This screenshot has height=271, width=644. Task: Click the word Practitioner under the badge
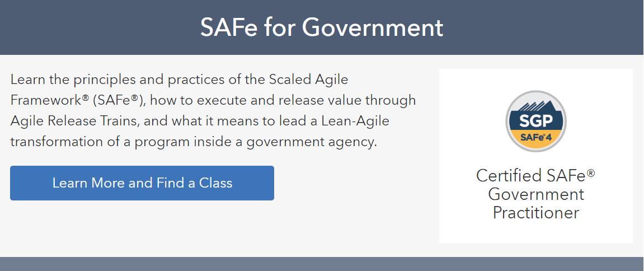click(536, 213)
